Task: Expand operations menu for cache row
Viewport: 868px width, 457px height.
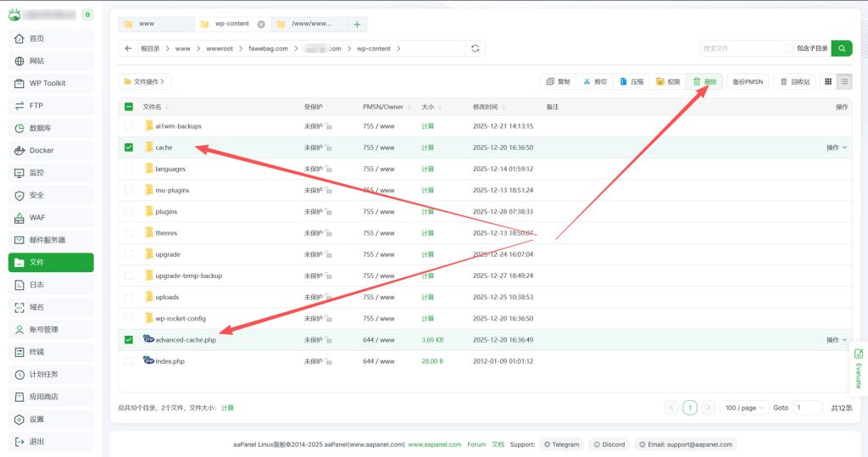Action: click(836, 148)
